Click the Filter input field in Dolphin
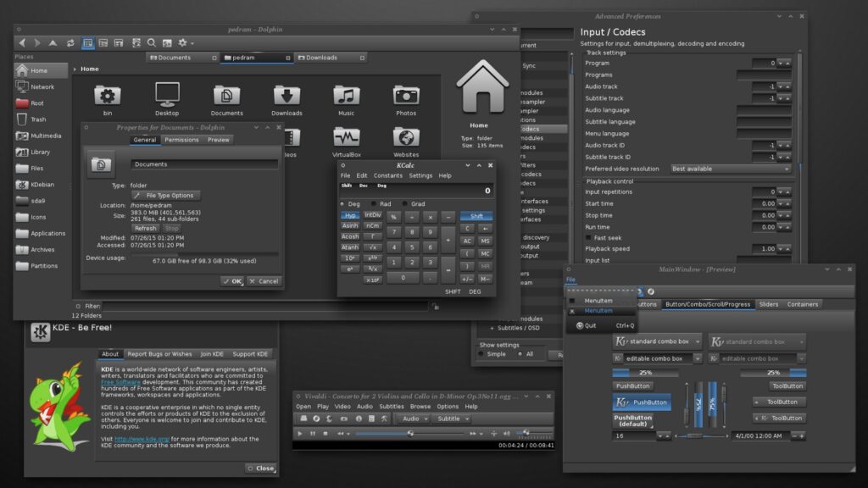 pyautogui.click(x=264, y=306)
